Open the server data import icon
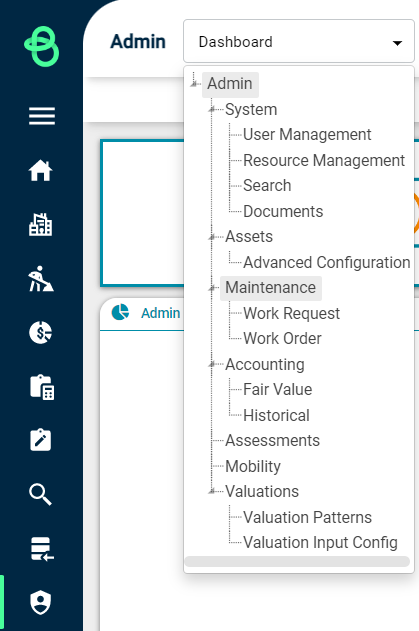Image resolution: width=419 pixels, height=631 pixels. (x=42, y=549)
